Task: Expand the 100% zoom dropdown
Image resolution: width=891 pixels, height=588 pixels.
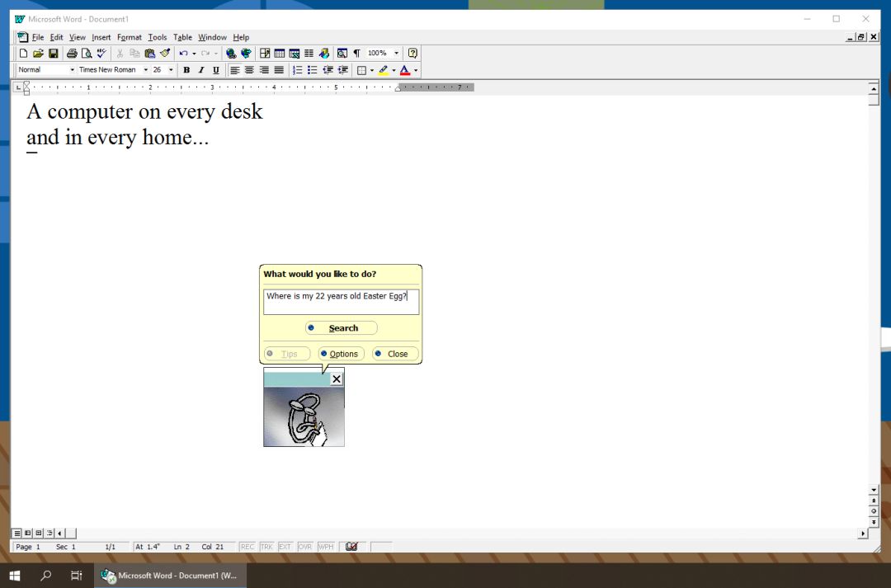Action: tap(396, 54)
